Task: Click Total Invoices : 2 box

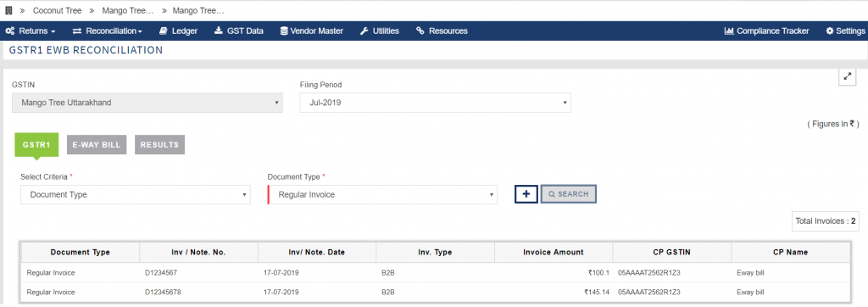Action: [x=826, y=221]
